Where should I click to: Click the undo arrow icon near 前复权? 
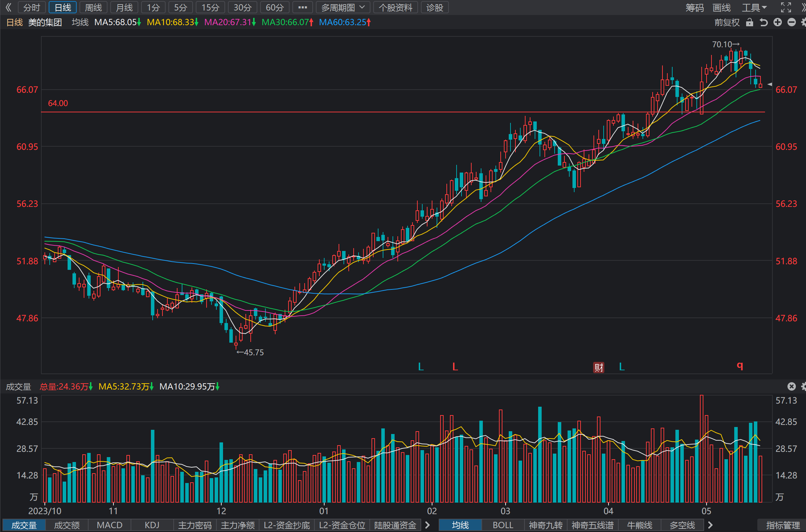pyautogui.click(x=764, y=22)
